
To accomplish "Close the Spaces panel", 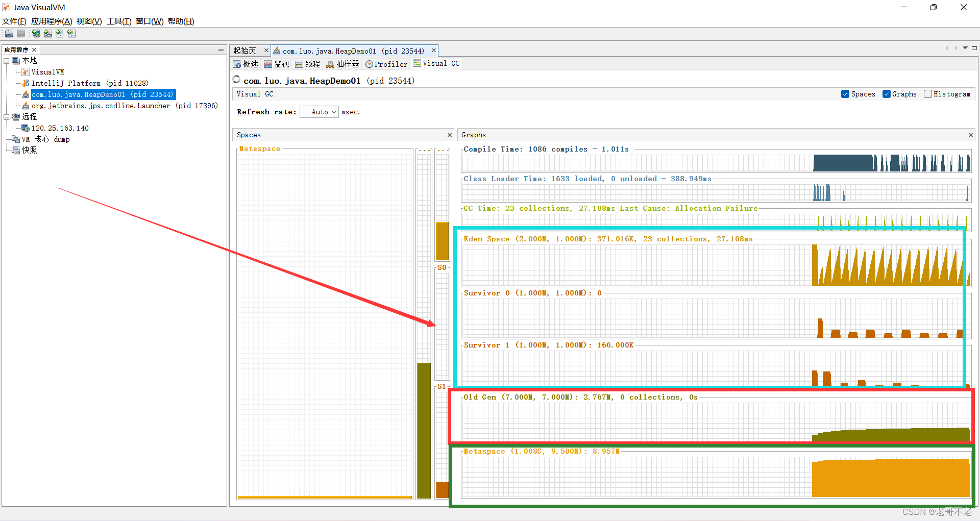I will (x=450, y=135).
